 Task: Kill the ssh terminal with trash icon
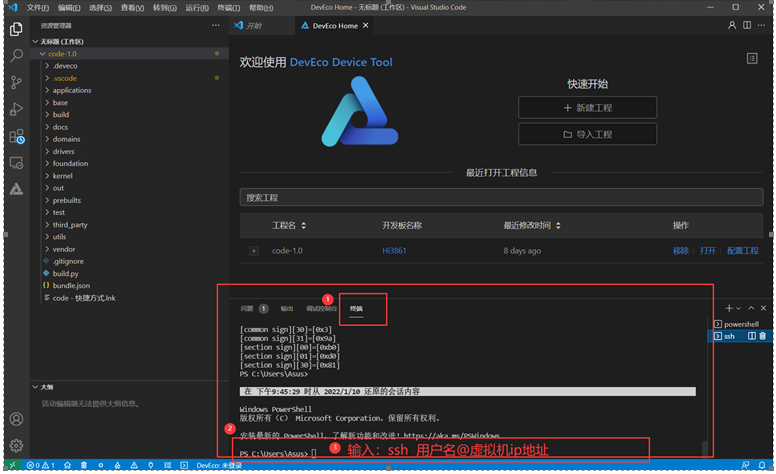(x=763, y=336)
